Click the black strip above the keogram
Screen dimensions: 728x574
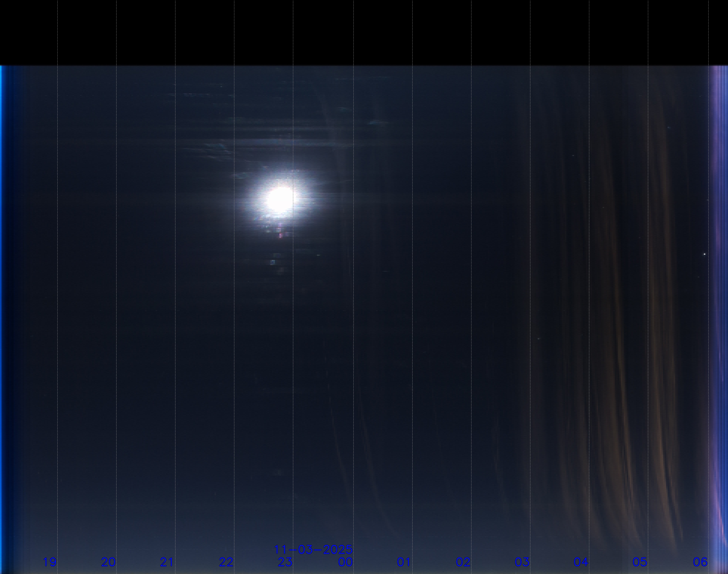coord(364,32)
